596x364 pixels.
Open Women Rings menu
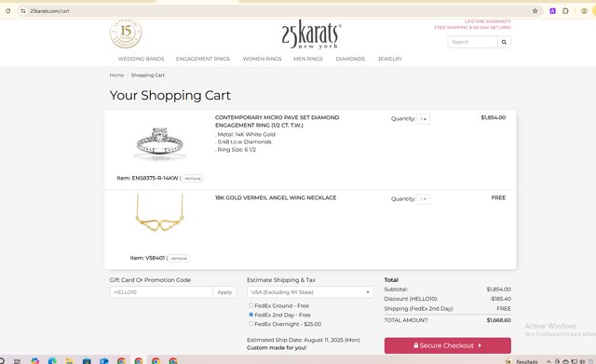point(262,59)
